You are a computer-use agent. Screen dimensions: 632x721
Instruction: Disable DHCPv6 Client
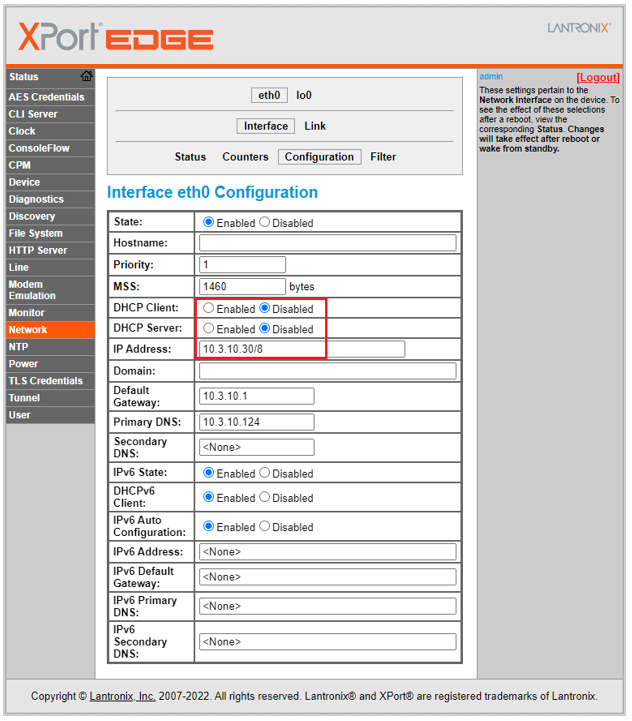pos(264,497)
